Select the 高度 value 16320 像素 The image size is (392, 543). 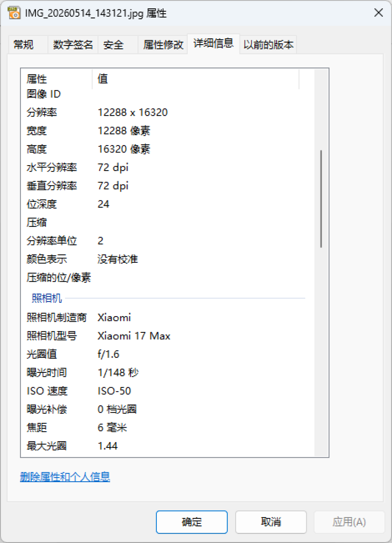tap(124, 149)
